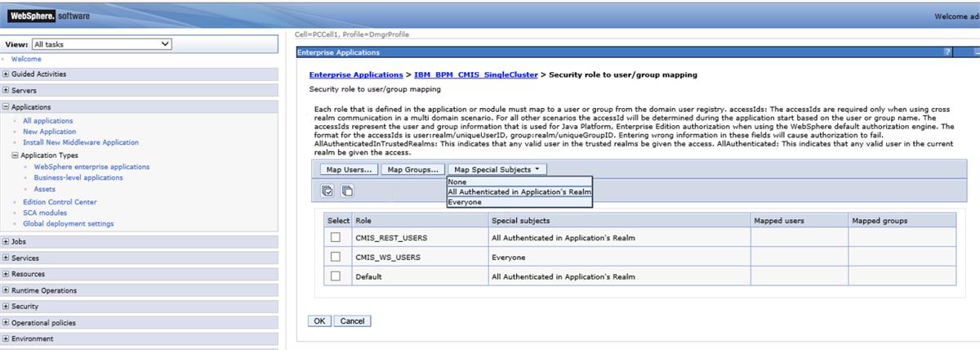Expand the Security section
The image size is (980, 350).
[x=7, y=307]
